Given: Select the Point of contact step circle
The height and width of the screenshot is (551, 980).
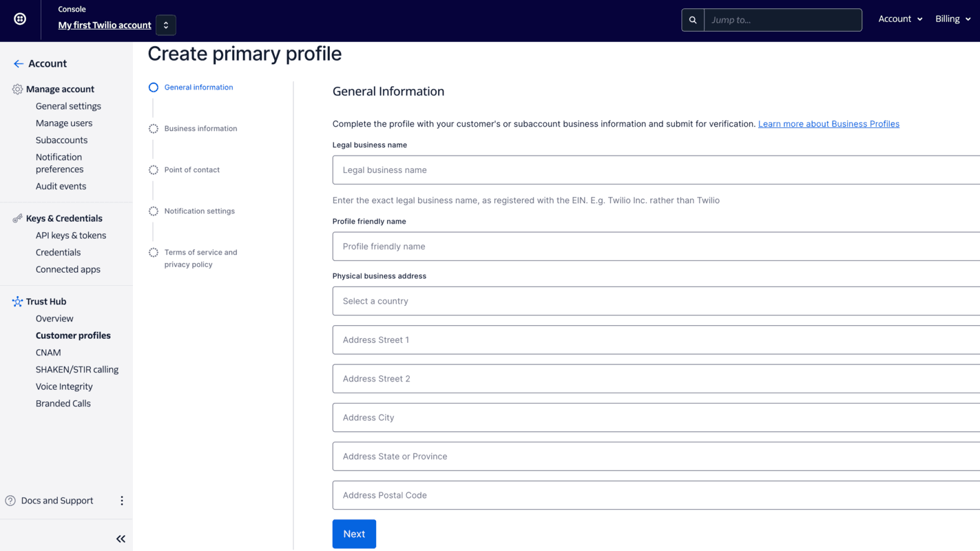Looking at the screenshot, I should 153,169.
